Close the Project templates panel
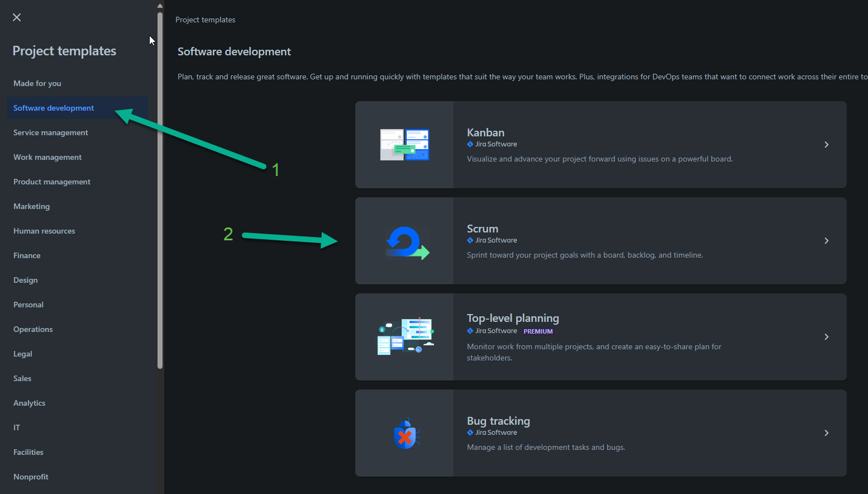 17,17
